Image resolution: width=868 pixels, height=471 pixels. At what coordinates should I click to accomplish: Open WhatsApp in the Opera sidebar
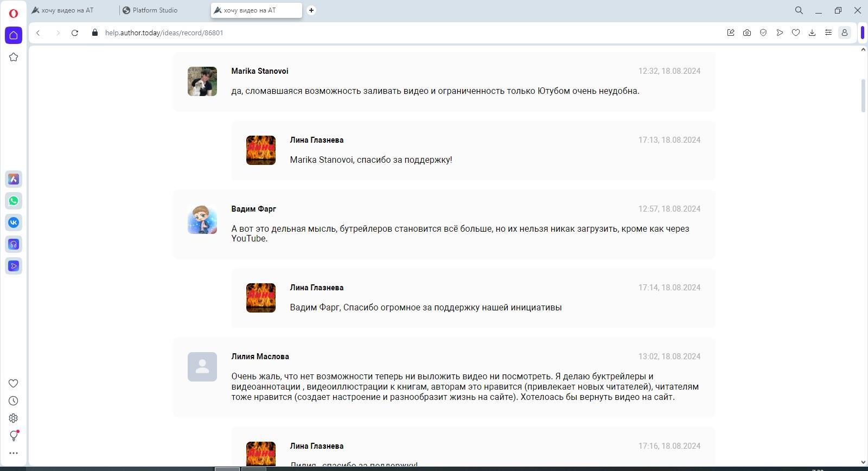tap(14, 201)
